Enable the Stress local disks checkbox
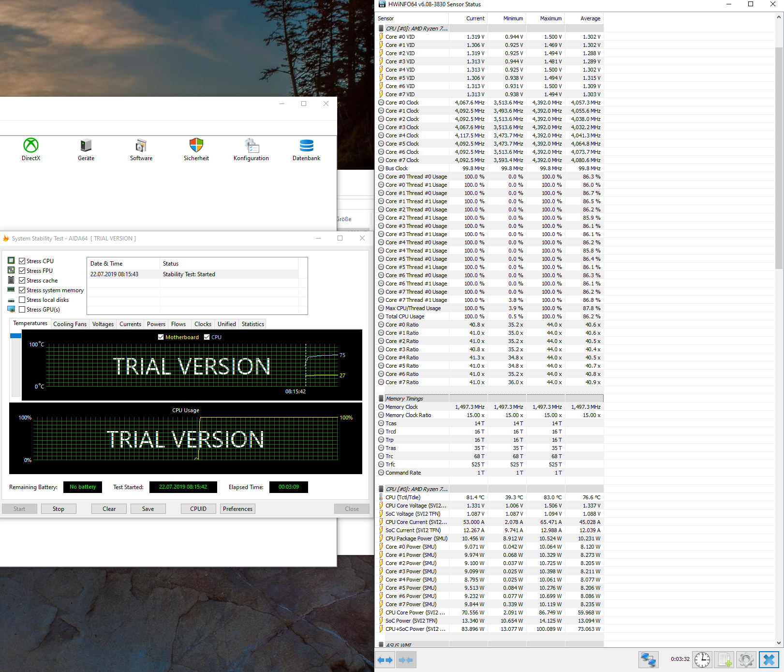Image resolution: width=784 pixels, height=672 pixels. [22, 300]
